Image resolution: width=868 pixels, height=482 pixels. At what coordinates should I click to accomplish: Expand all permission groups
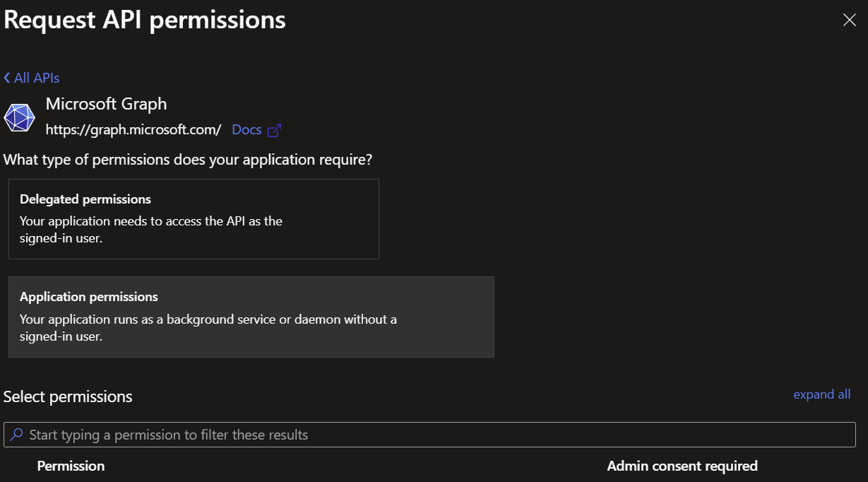pyautogui.click(x=821, y=394)
